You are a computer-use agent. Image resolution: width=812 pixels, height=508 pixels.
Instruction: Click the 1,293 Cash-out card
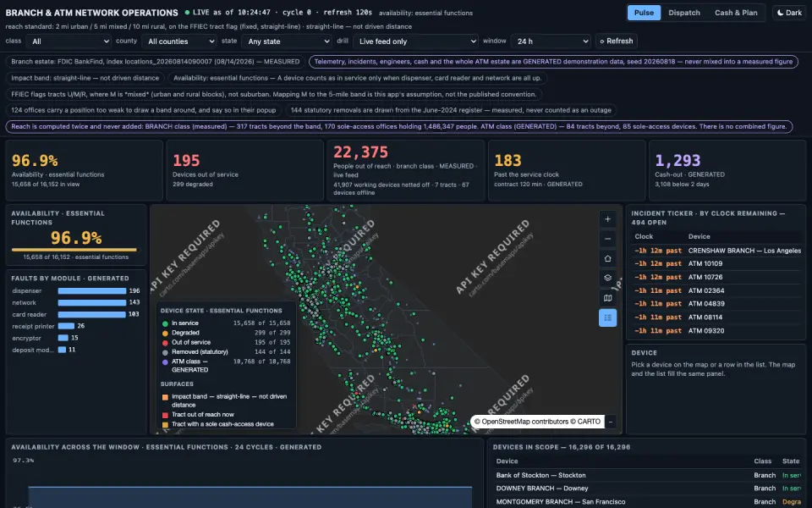[727, 170]
